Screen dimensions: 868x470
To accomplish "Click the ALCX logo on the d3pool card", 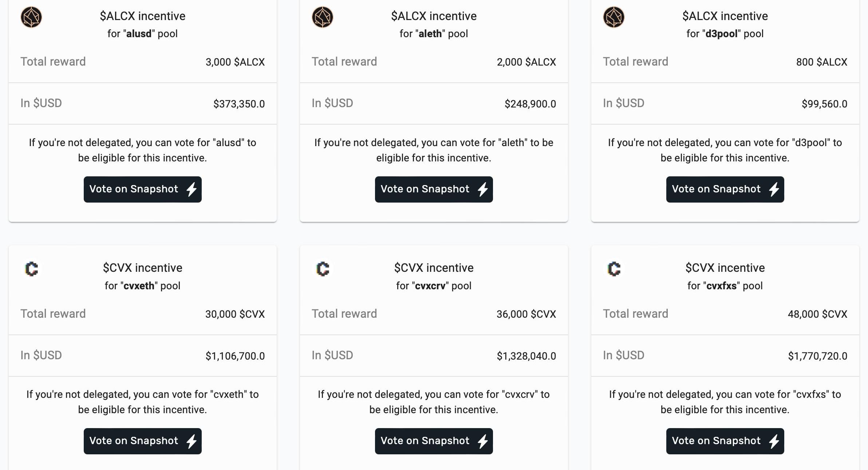I will click(614, 17).
